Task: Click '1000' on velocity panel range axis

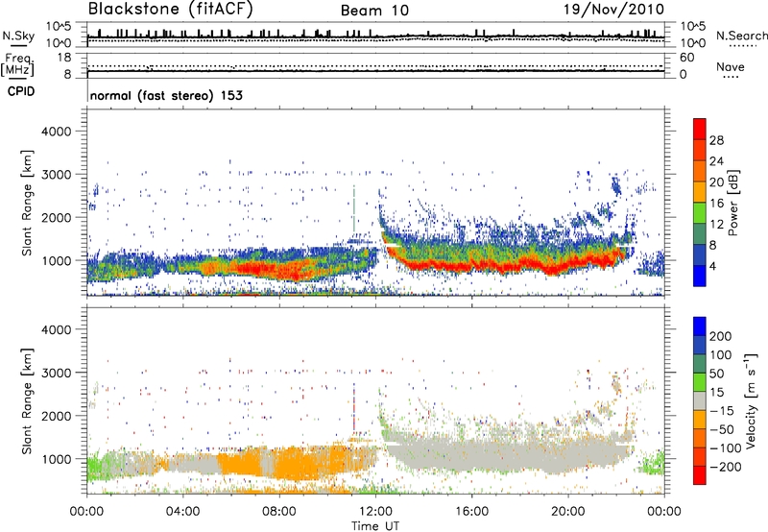Action: pos(56,459)
